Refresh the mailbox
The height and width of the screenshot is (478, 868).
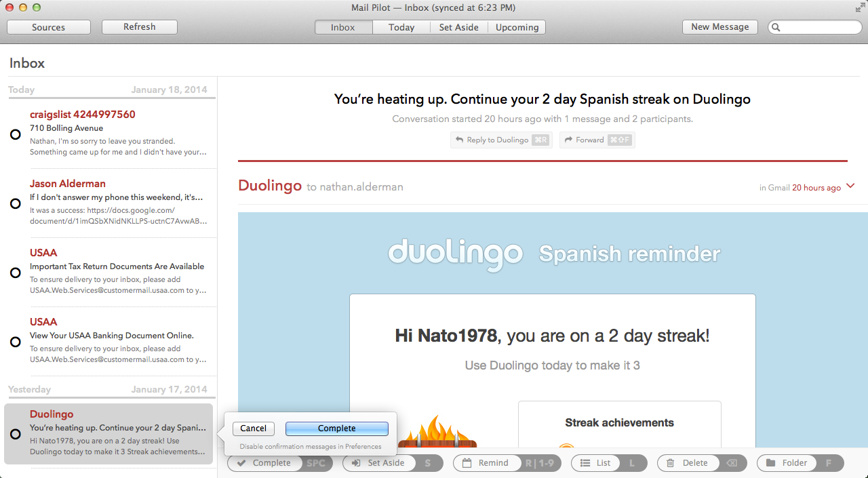[140, 27]
